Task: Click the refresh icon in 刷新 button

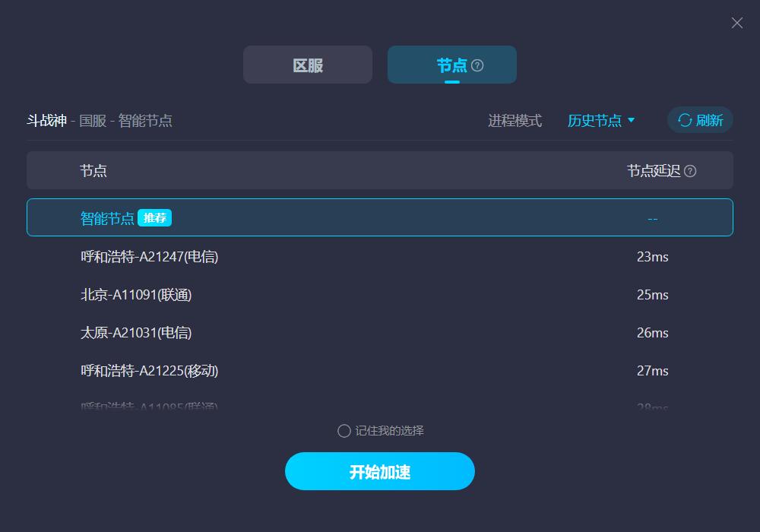Action: click(x=685, y=120)
